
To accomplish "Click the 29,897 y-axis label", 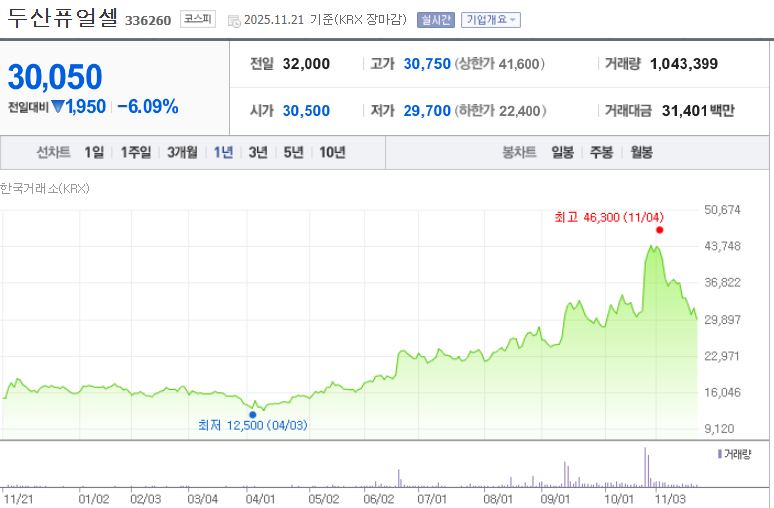I will pos(722,320).
